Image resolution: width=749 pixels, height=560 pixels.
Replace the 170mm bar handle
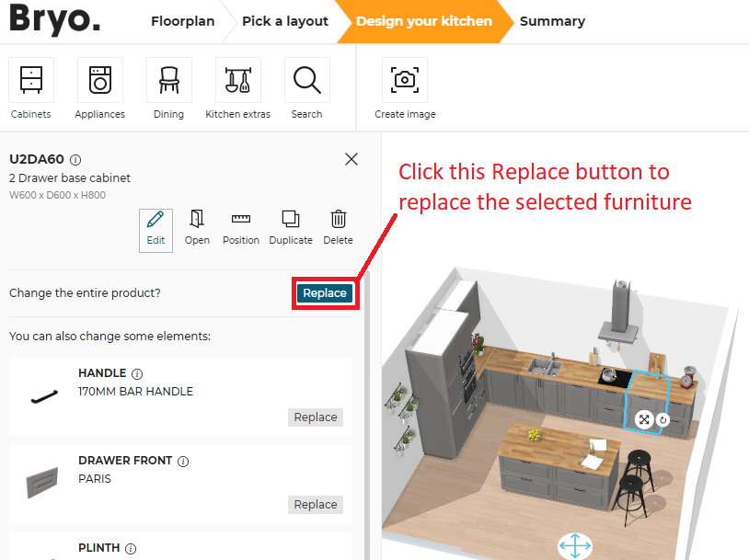coord(315,417)
